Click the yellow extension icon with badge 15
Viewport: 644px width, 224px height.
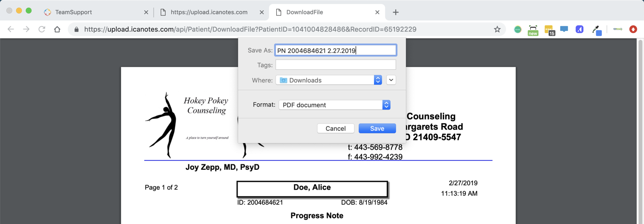pyautogui.click(x=549, y=30)
